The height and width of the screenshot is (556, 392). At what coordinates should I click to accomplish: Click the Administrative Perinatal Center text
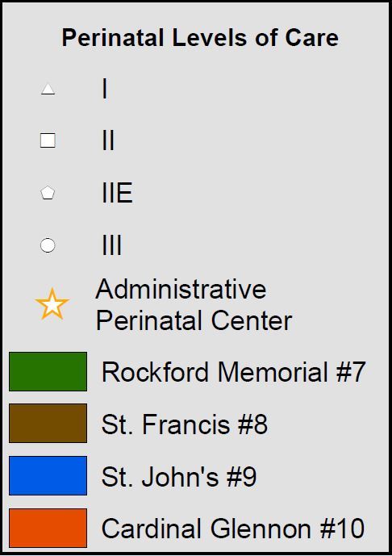coord(194,305)
